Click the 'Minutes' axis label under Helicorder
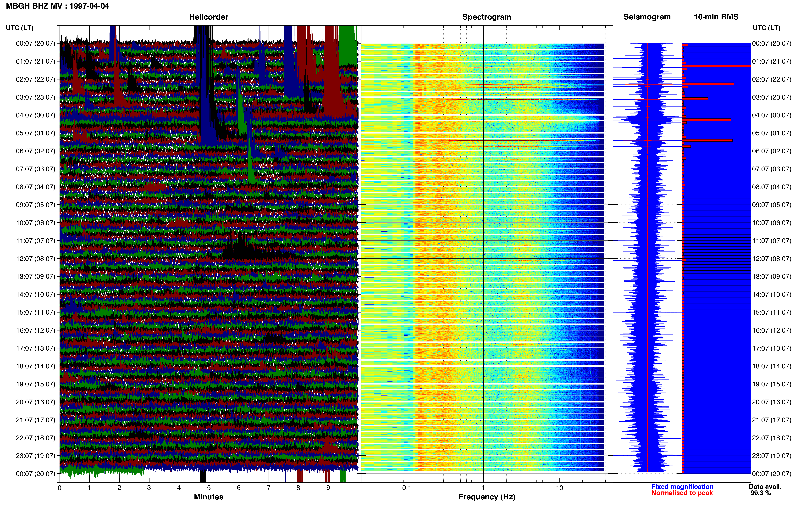The height and width of the screenshot is (508, 812). [x=209, y=497]
